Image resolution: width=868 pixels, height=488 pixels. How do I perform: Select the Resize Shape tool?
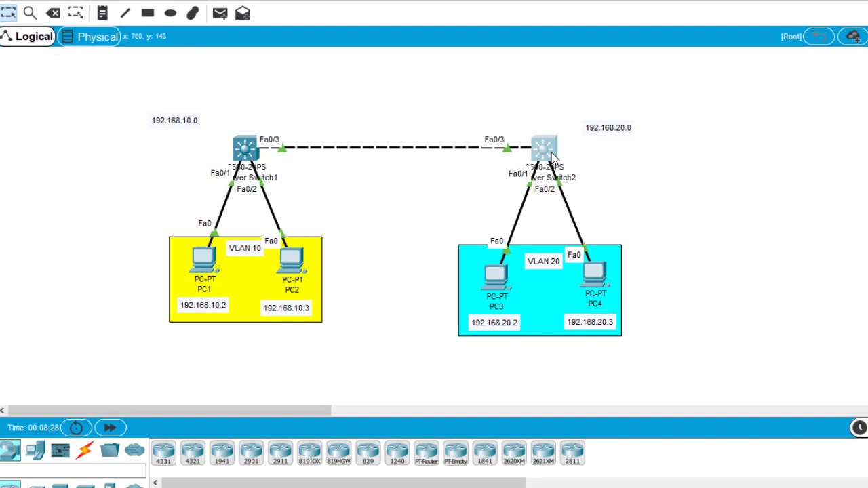coord(75,13)
